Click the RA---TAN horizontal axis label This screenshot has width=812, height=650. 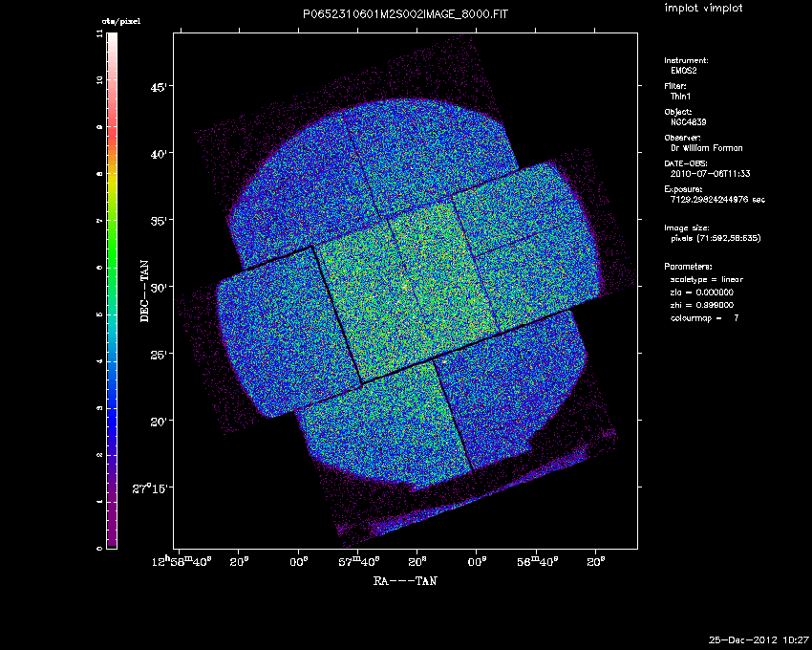(405, 581)
